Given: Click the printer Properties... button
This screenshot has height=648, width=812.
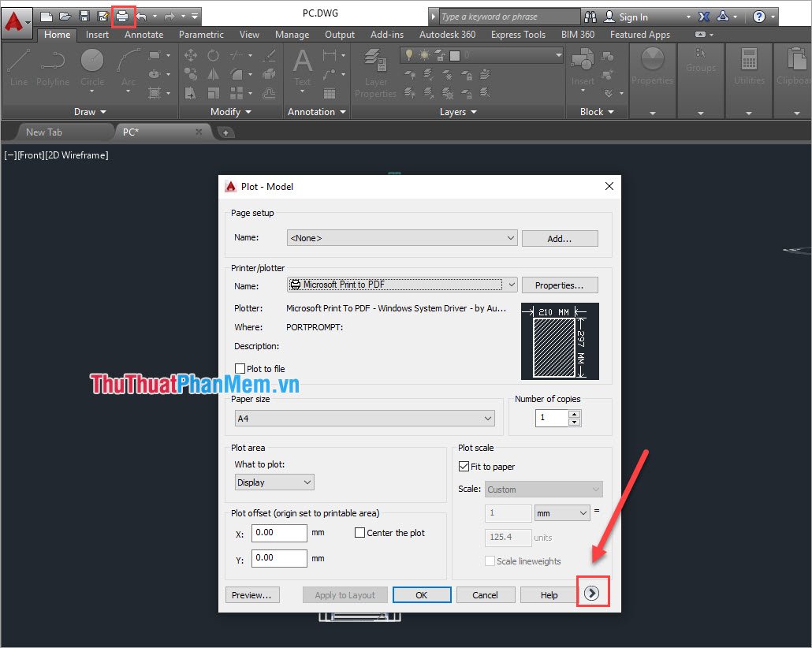Looking at the screenshot, I should [x=559, y=285].
